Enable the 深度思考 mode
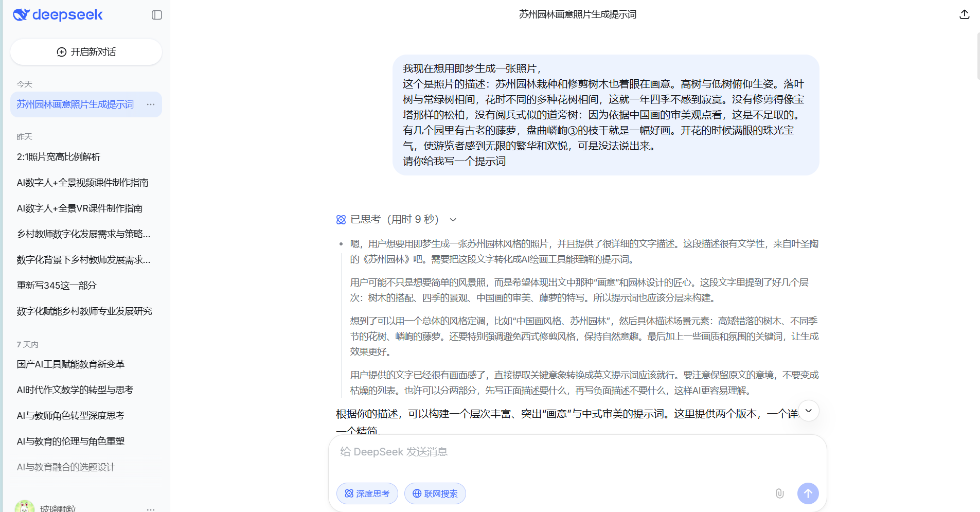The image size is (980, 512). point(367,493)
